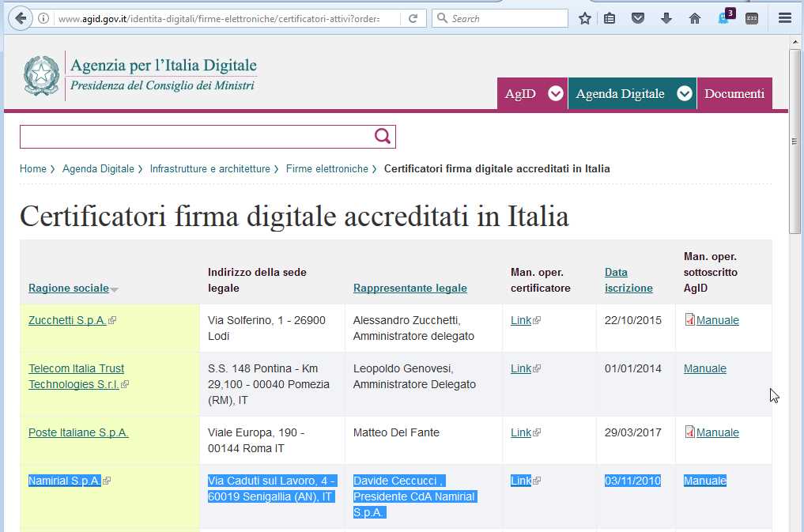Screen dimensions: 804x532
Task: Click the Italian Republic emblem logo
Action: coord(42,75)
